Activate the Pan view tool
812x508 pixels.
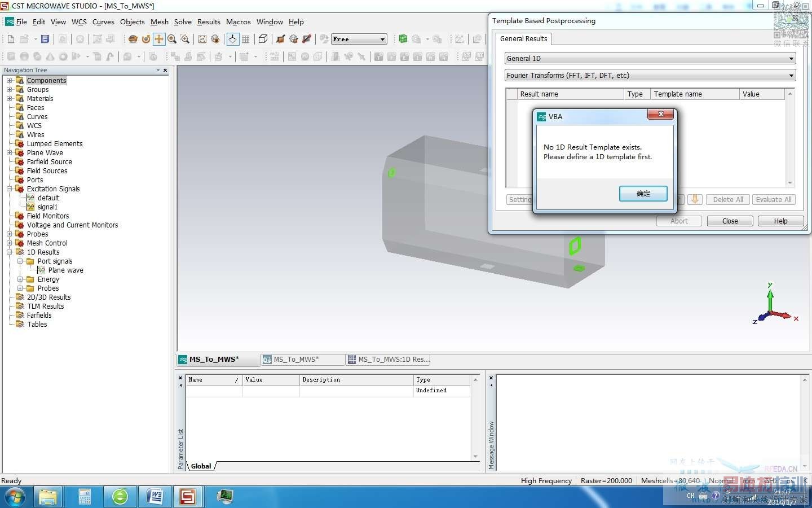159,39
